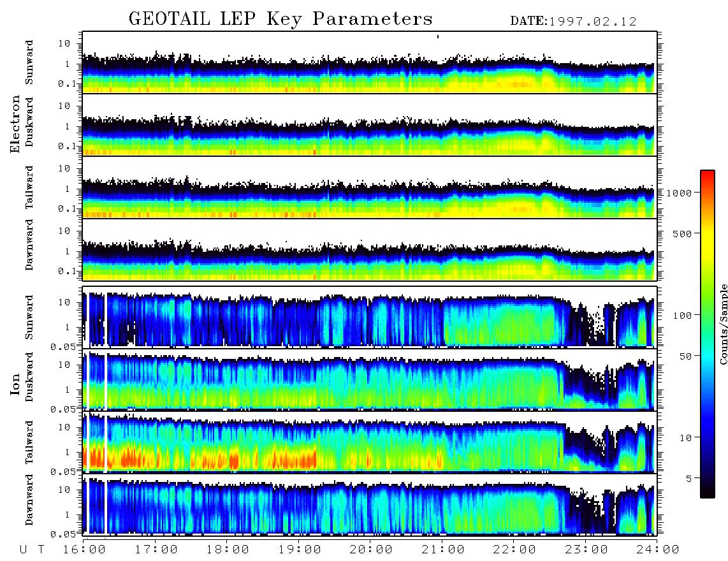Select the Ion "Sunward" panel label
This screenshot has height=561, width=728.
point(29,317)
